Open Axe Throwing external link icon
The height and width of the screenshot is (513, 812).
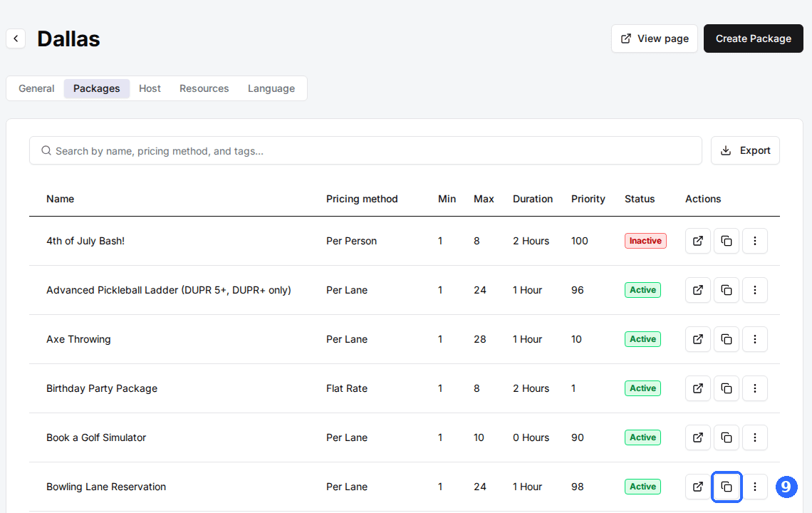pos(697,339)
